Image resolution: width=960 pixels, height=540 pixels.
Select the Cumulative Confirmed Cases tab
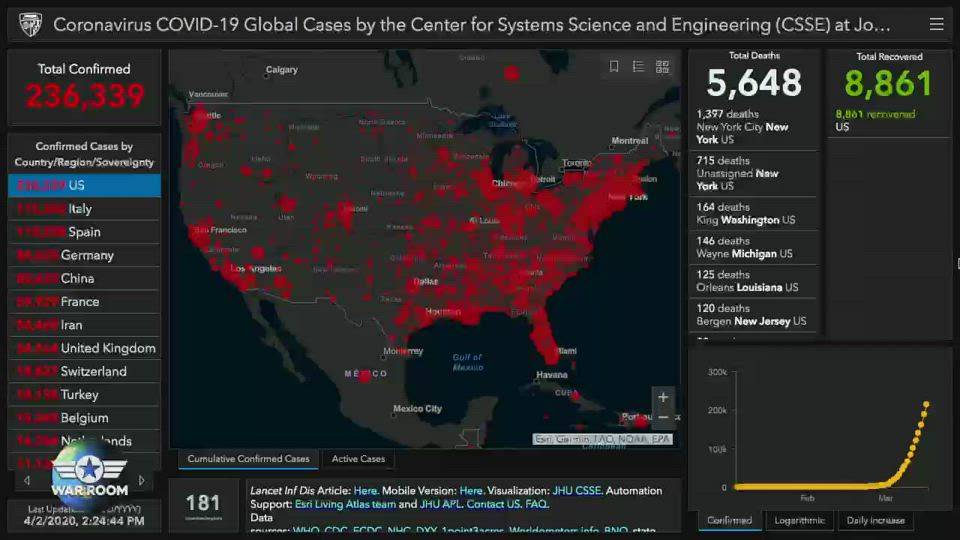(248, 459)
